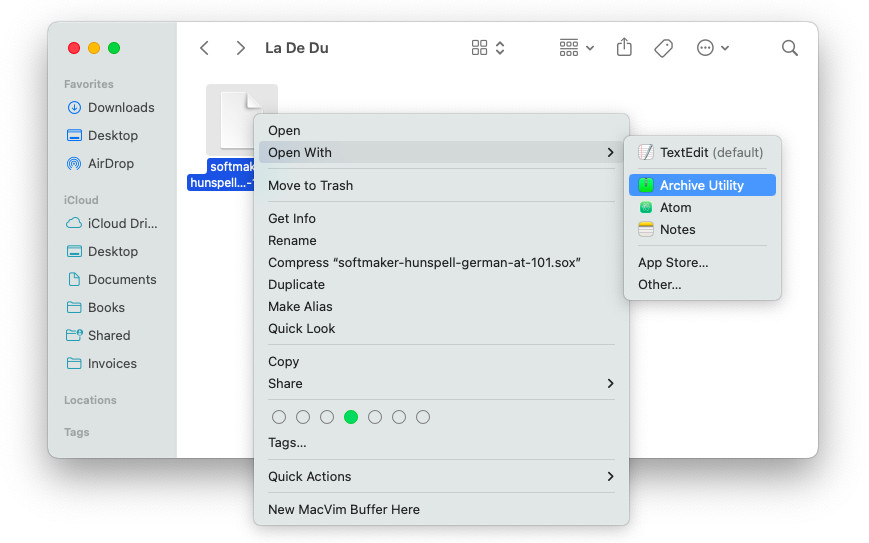This screenshot has height=543, width=869.
Task: Toggle the green tag color
Action: coord(351,417)
